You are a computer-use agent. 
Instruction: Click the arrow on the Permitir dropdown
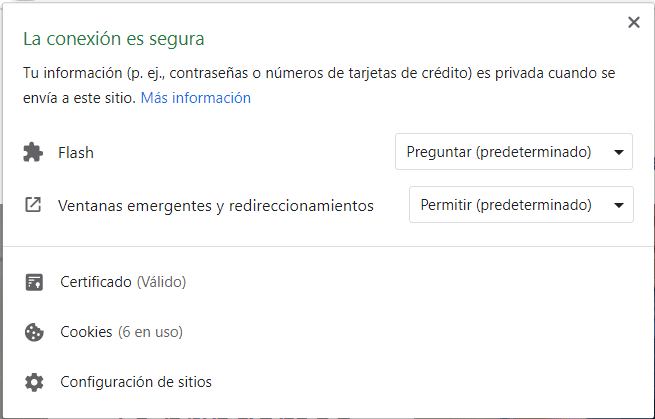(x=619, y=205)
